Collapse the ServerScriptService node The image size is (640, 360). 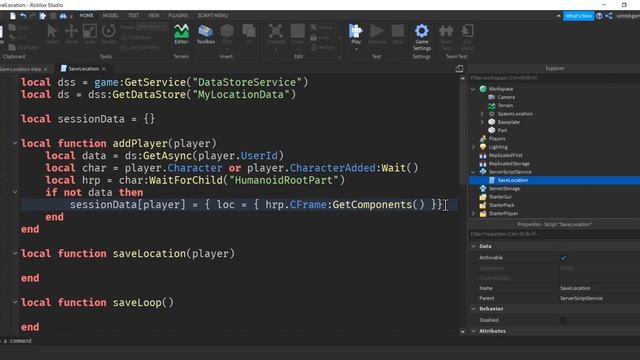tap(473, 172)
